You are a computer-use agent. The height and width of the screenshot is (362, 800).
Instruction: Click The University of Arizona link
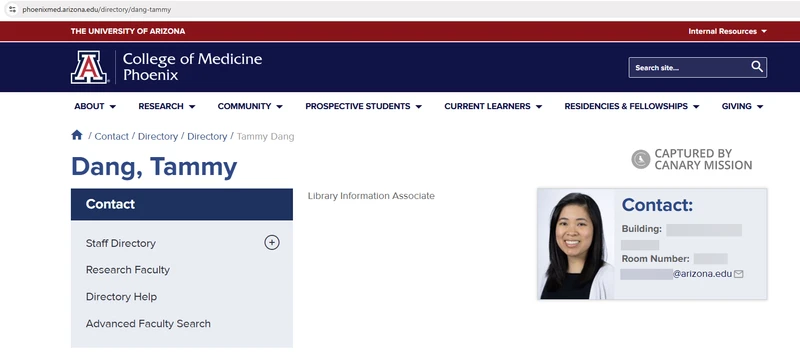click(x=128, y=31)
